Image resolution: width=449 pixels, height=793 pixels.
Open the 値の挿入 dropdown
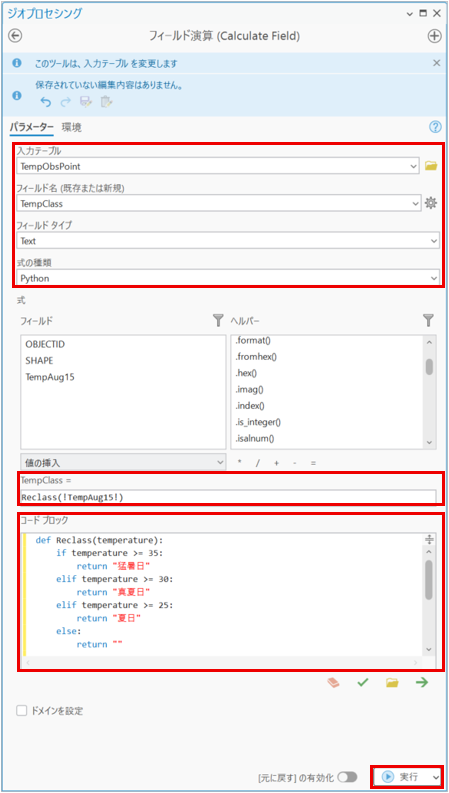coord(123,462)
